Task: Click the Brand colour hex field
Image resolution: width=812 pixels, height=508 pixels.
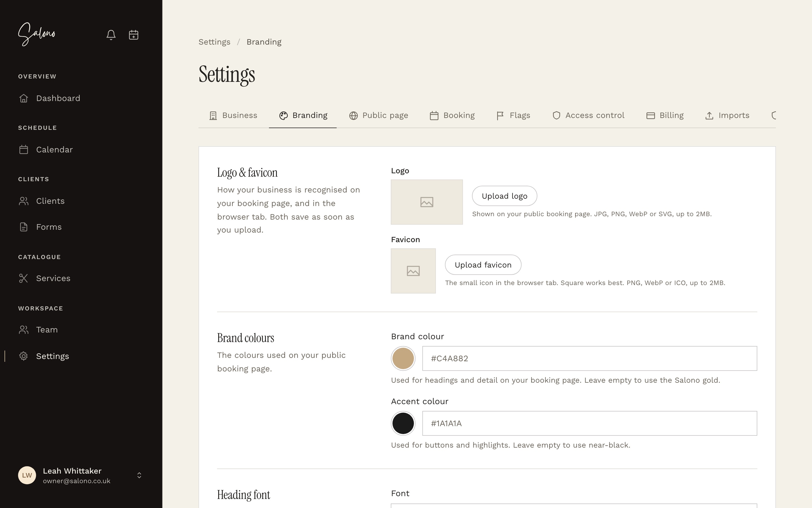Action: coord(590,358)
